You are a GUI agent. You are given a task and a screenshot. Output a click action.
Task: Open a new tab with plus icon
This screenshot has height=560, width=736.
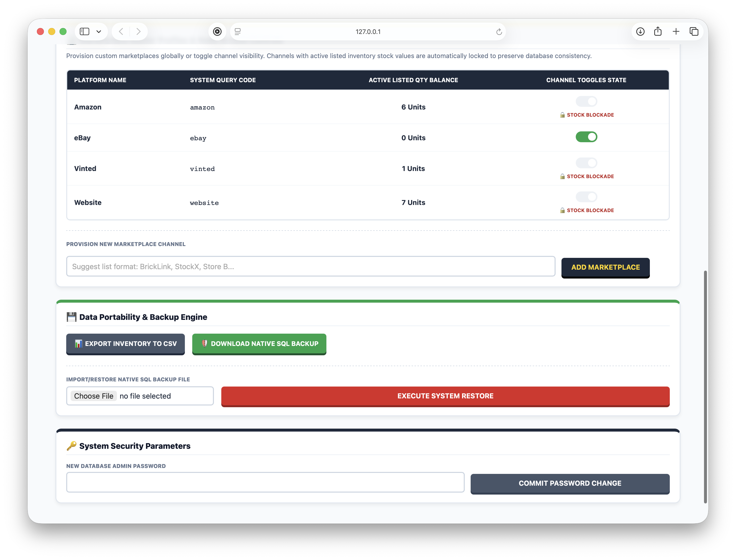pos(676,32)
